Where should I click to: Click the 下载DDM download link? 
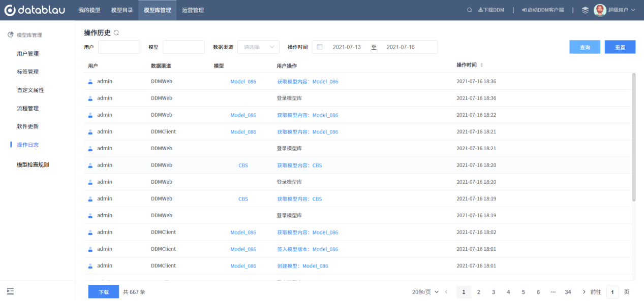(491, 10)
